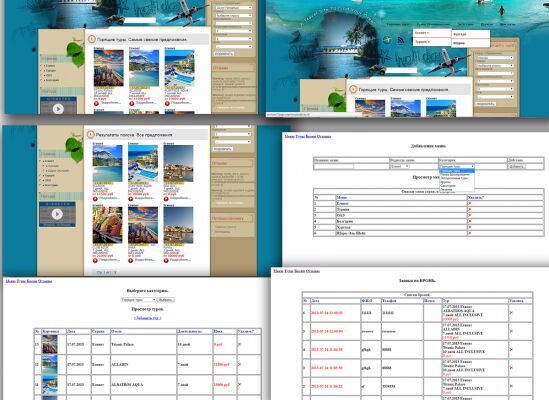This screenshot has height=400, width=549.
Task: Open the parent menu dropdown in add-menu form
Action: [400, 166]
